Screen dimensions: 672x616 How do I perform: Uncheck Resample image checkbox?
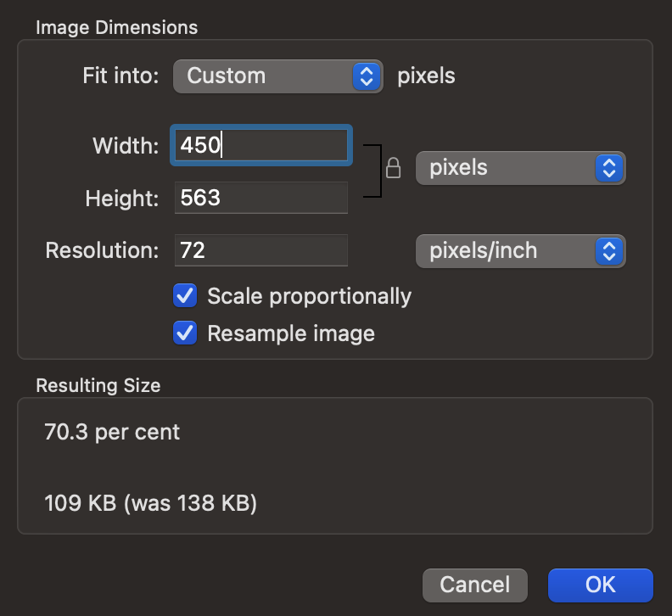pos(185,333)
